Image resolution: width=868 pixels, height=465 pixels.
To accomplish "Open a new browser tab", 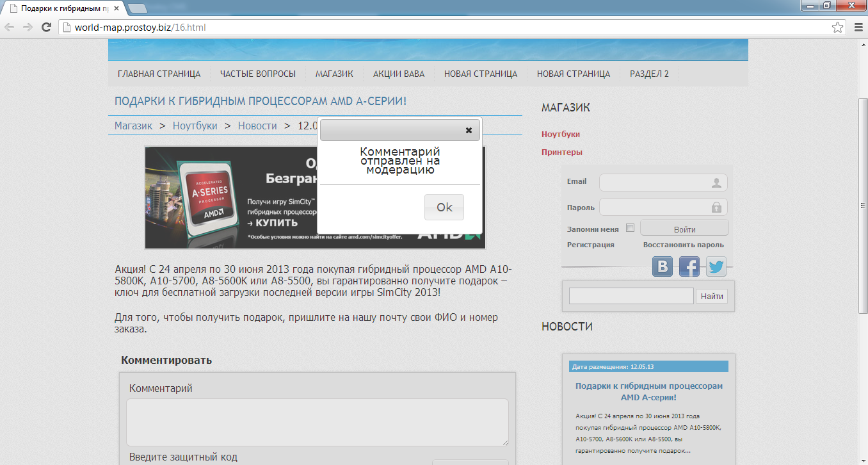I will pyautogui.click(x=137, y=8).
